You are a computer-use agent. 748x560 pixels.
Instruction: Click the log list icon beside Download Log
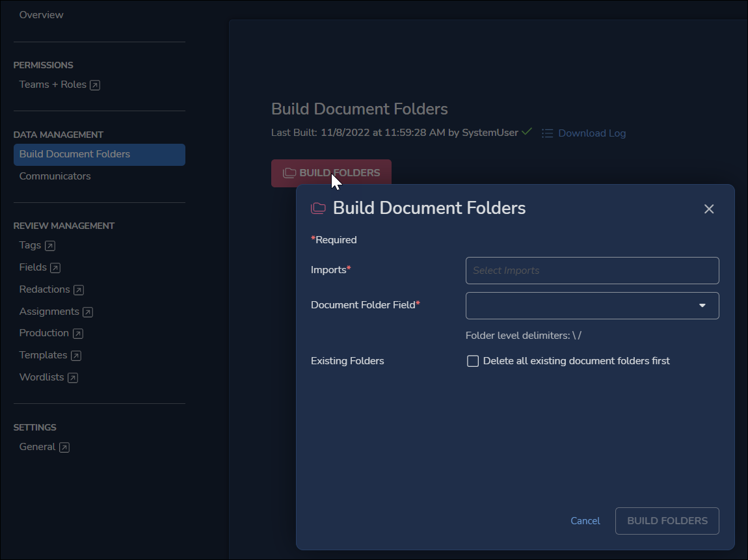pos(548,133)
